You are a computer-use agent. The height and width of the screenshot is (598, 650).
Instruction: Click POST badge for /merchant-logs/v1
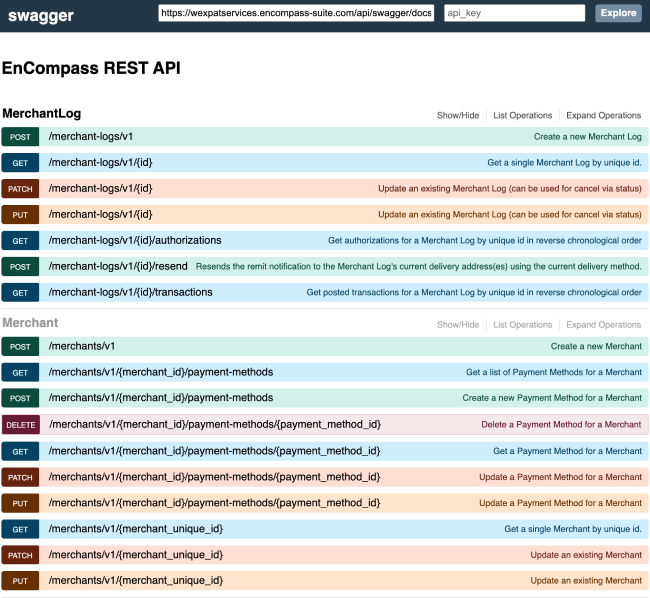20,137
